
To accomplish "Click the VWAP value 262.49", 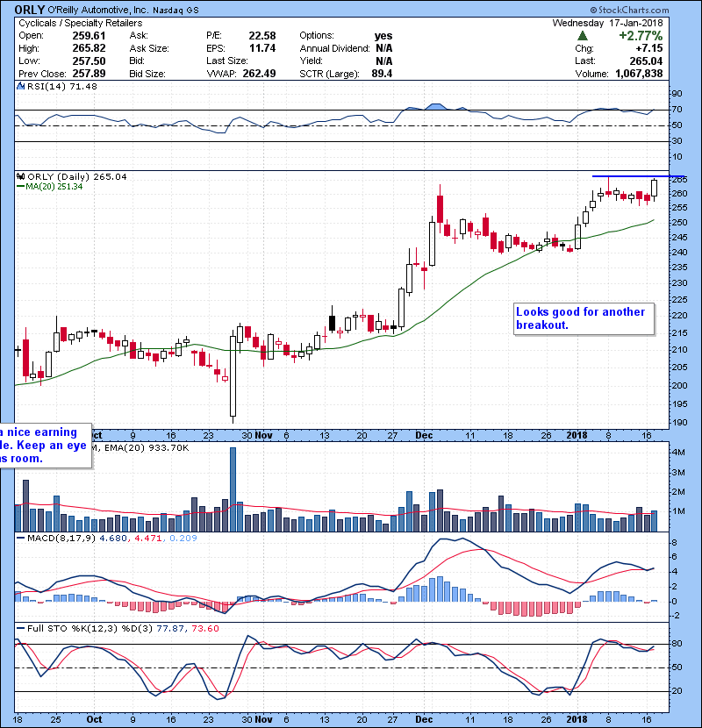I will (259, 74).
